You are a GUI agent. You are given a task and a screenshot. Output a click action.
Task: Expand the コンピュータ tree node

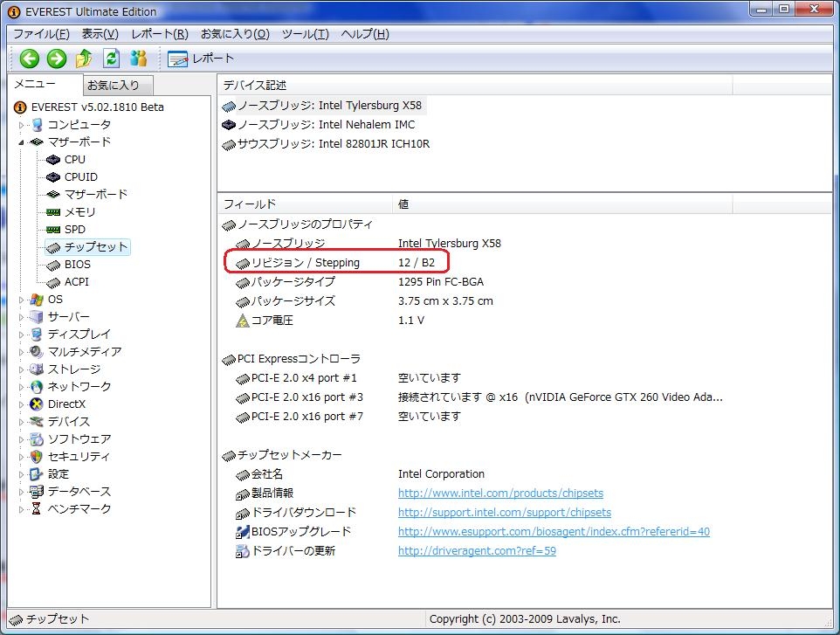22,125
